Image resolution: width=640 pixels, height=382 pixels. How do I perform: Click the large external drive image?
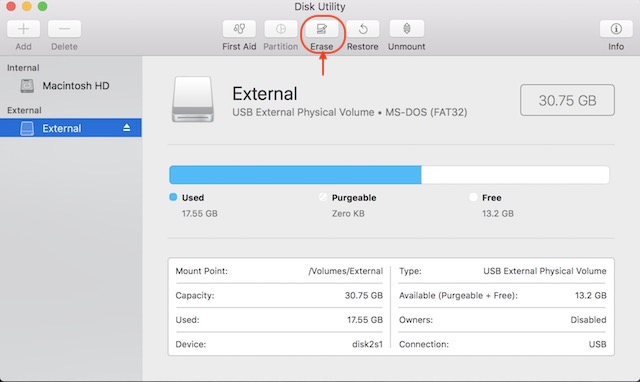193,99
